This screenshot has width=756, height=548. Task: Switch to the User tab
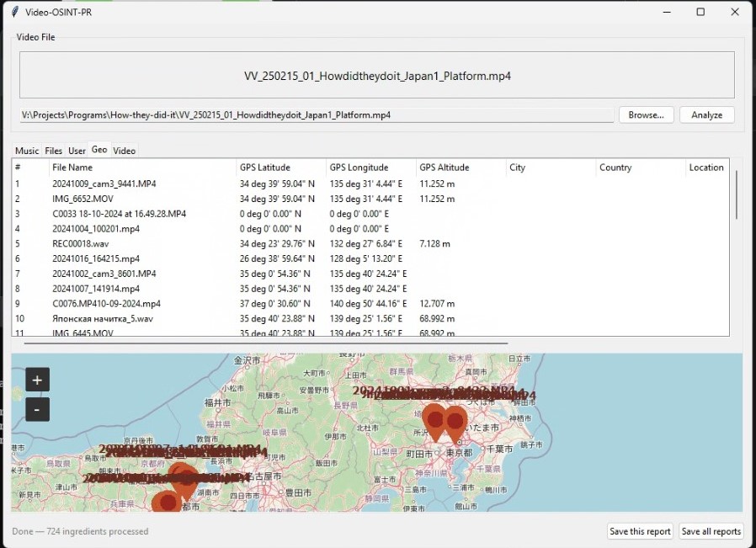77,150
